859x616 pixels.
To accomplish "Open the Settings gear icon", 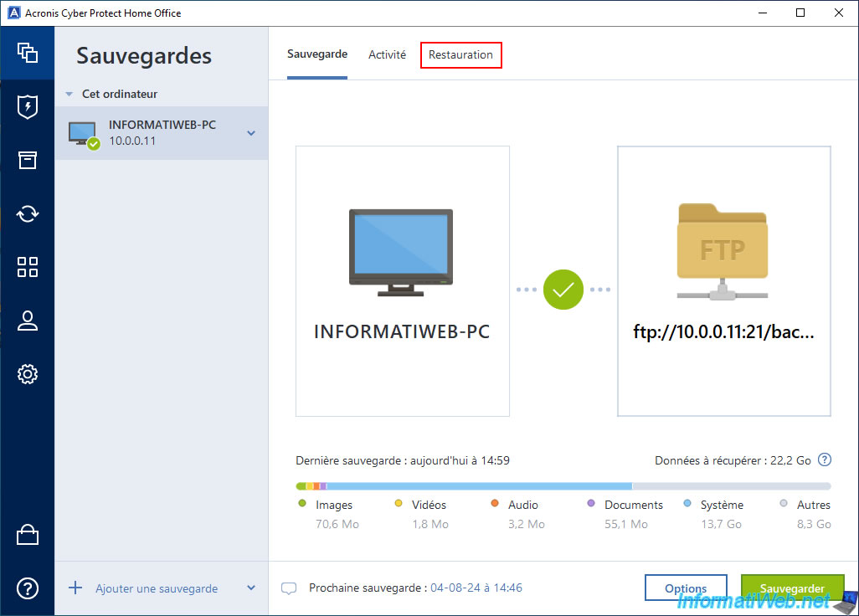I will pyautogui.click(x=28, y=374).
